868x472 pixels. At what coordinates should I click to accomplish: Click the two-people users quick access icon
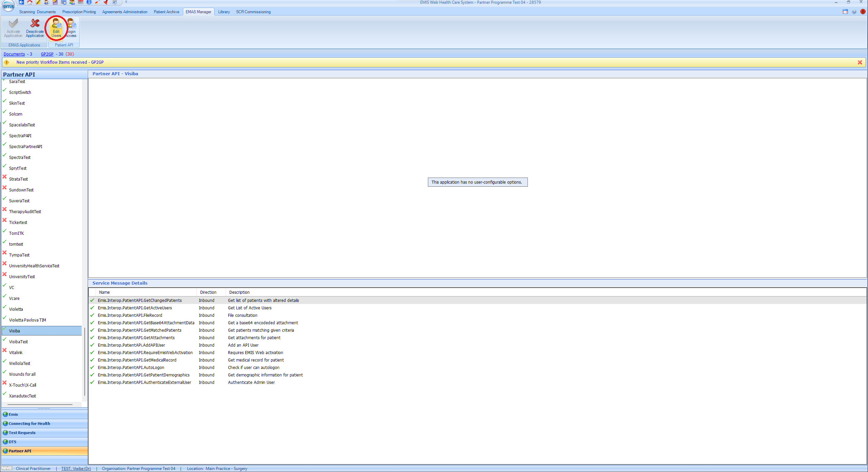click(72, 2)
